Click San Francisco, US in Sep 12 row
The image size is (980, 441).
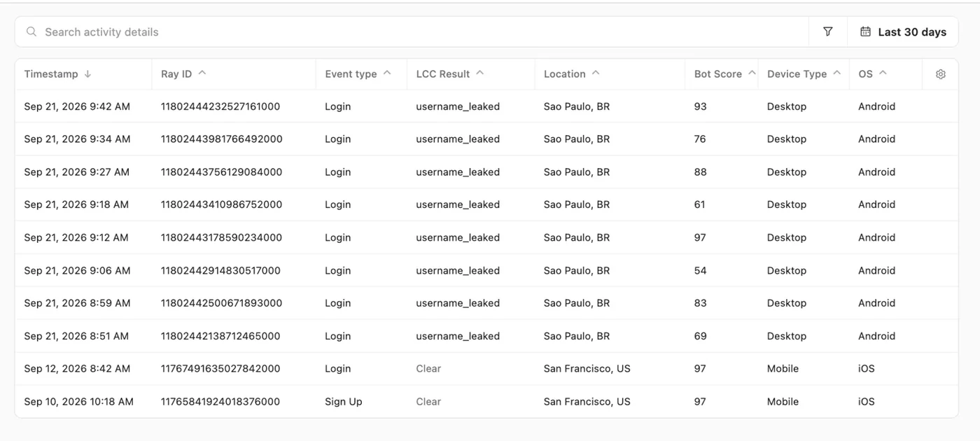(587, 369)
